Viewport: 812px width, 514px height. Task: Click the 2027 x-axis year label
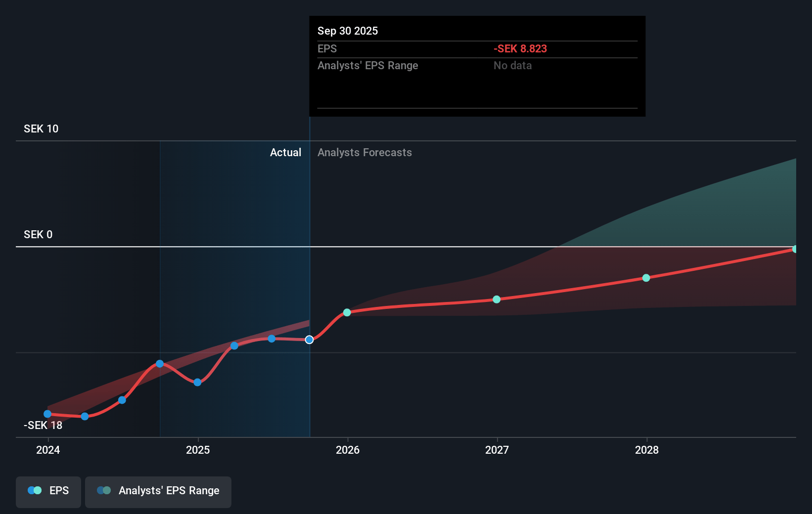pos(497,450)
